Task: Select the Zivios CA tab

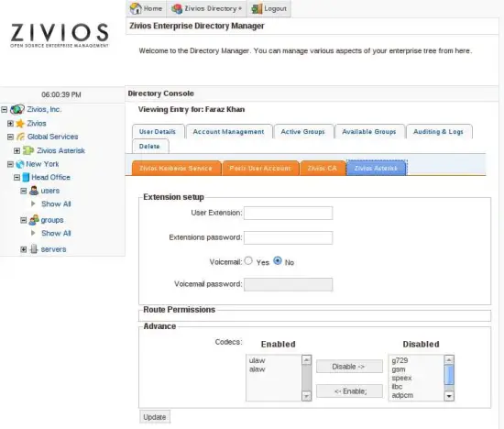Action: point(322,168)
